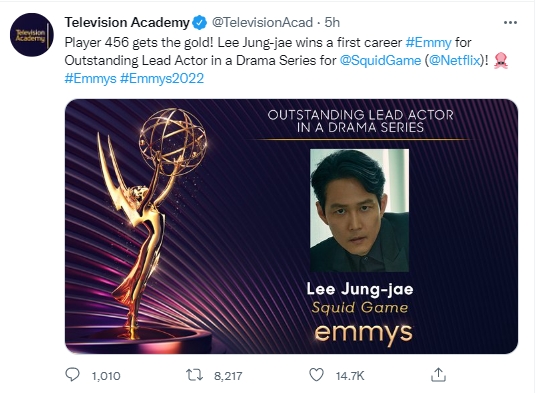Open the @TelevisionAcad handle
538x393 pixels.
click(x=262, y=23)
